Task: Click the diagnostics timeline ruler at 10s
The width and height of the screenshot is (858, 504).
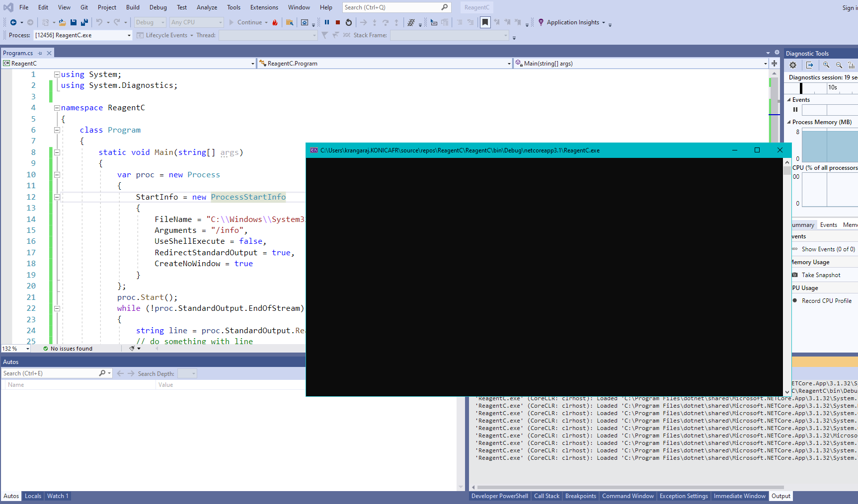Action: pos(833,87)
